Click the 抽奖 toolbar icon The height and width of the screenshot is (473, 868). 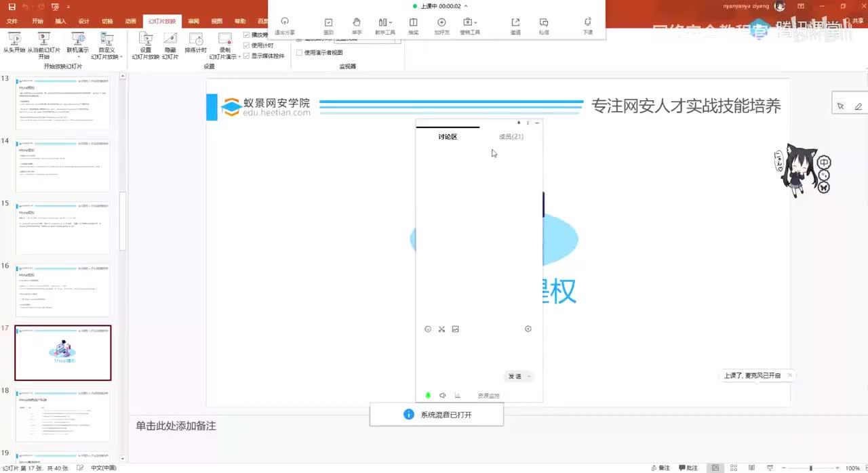414,26
